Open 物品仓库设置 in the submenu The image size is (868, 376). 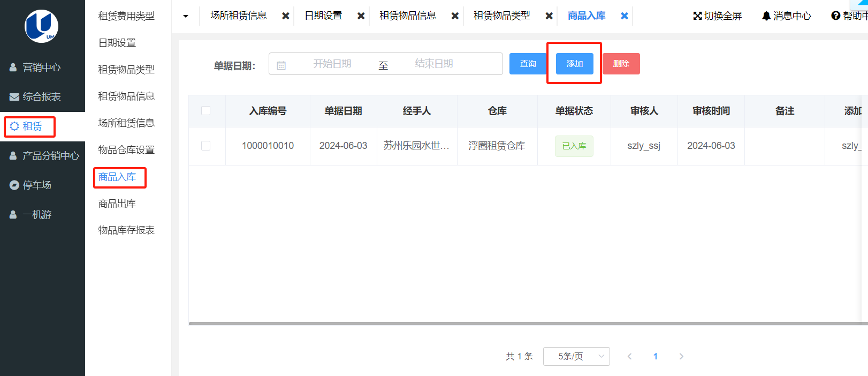coord(126,150)
